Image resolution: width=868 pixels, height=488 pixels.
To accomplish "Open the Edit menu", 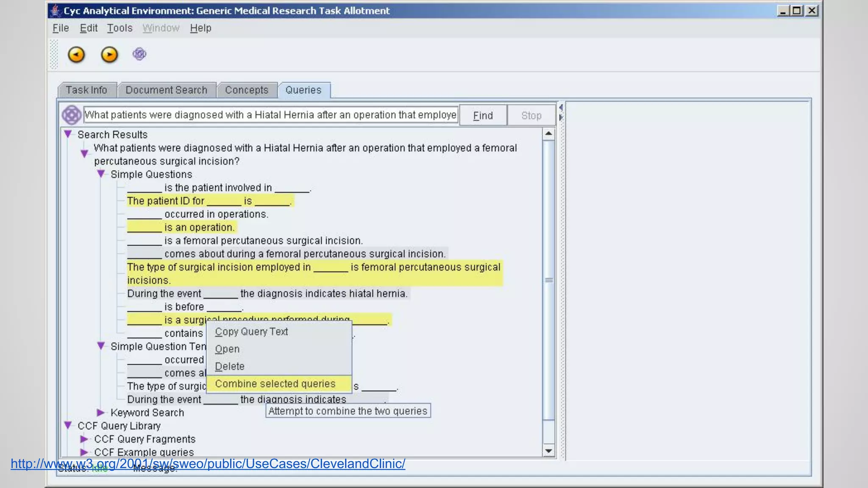I will [89, 28].
